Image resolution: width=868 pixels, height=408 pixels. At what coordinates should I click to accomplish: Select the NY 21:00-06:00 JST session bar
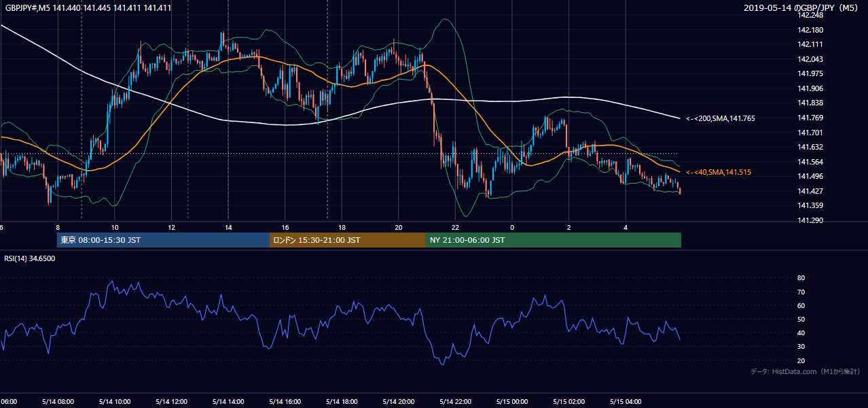554,240
